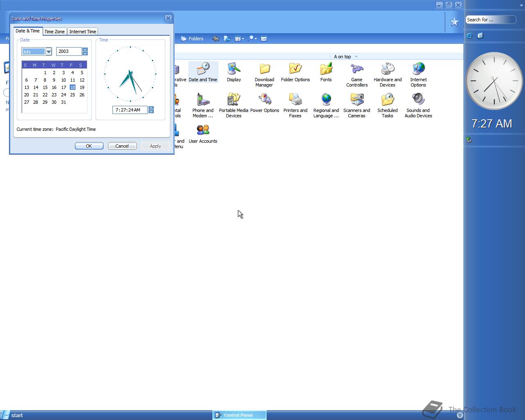Click the 7:27 AM digital time in sidebar
This screenshot has width=525, height=420.
(x=492, y=123)
